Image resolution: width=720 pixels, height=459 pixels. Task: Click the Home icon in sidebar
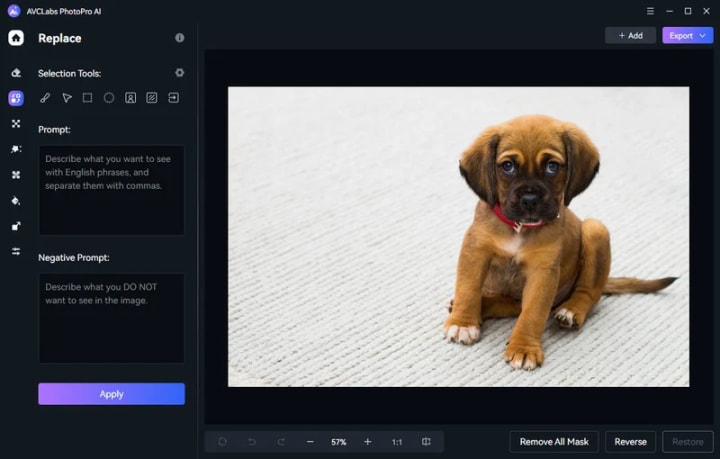coord(16,38)
